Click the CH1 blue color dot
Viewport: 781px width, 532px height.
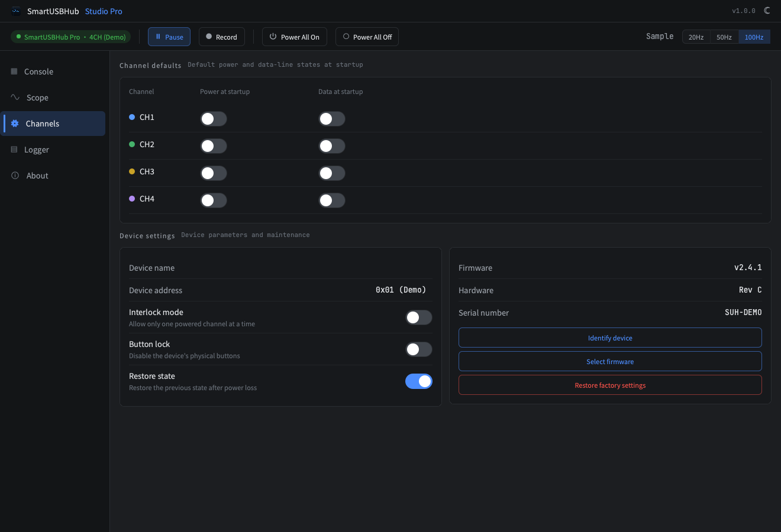point(132,117)
